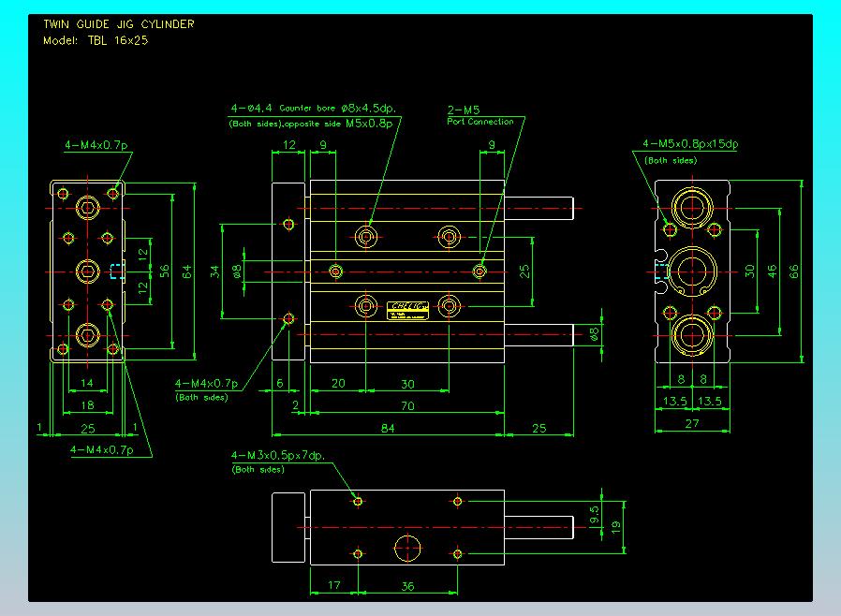Select the 17 dimension in bottom view
This screenshot has width=841, height=616.
[333, 587]
